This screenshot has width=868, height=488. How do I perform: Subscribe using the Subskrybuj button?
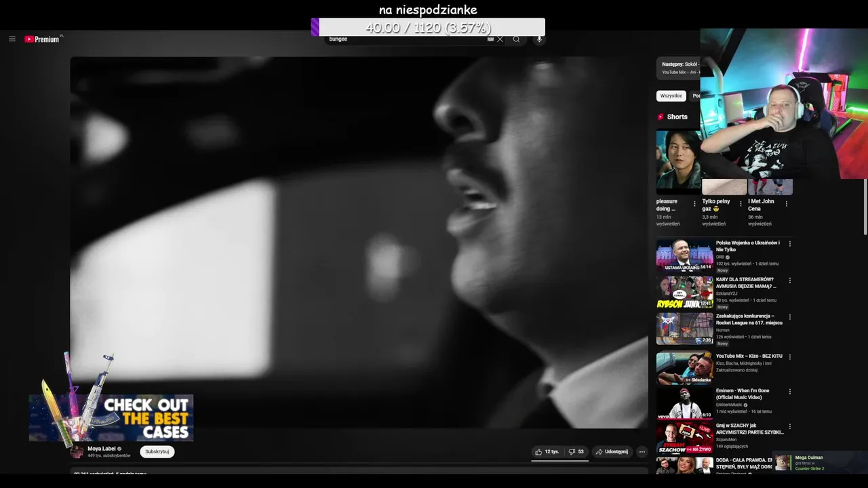(157, 451)
